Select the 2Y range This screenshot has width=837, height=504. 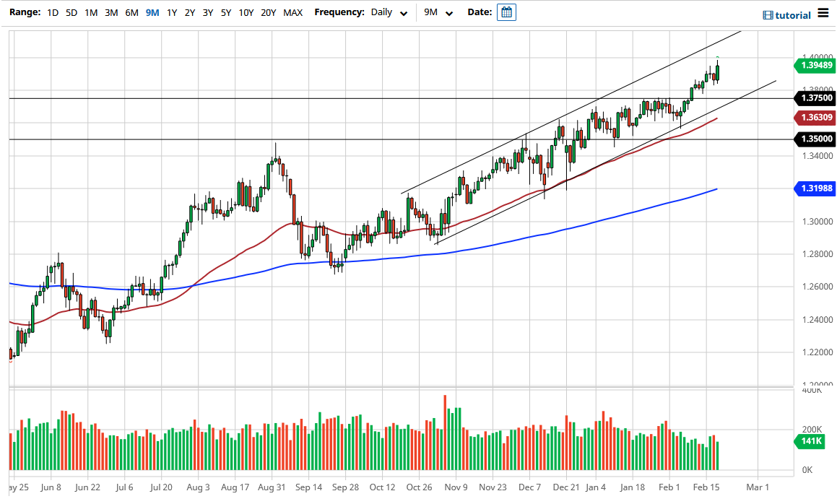point(189,12)
